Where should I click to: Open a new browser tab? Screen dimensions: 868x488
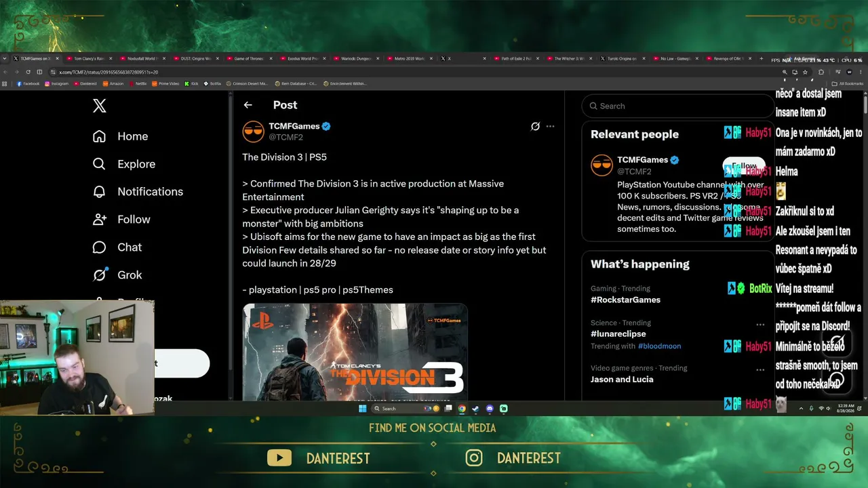point(761,58)
